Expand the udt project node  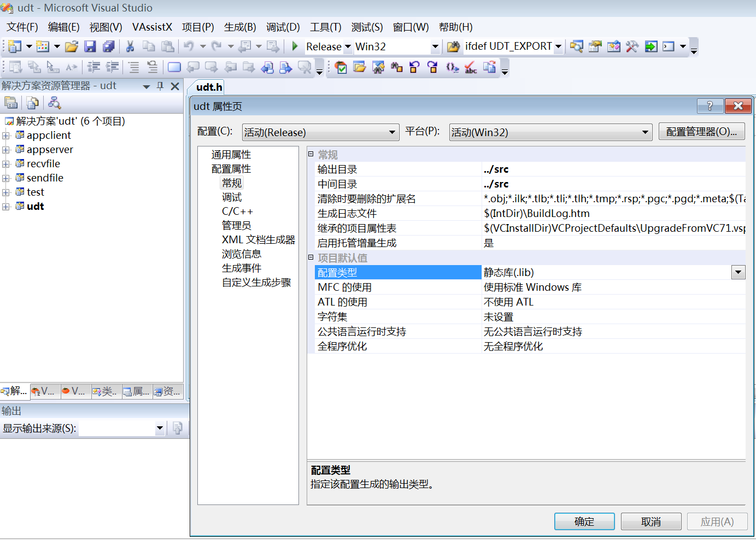(x=5, y=207)
